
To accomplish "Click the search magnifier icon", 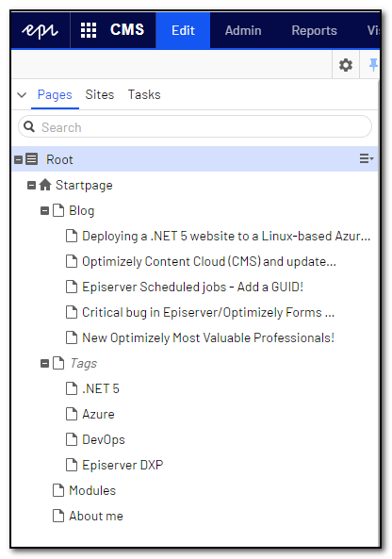I will click(x=29, y=126).
